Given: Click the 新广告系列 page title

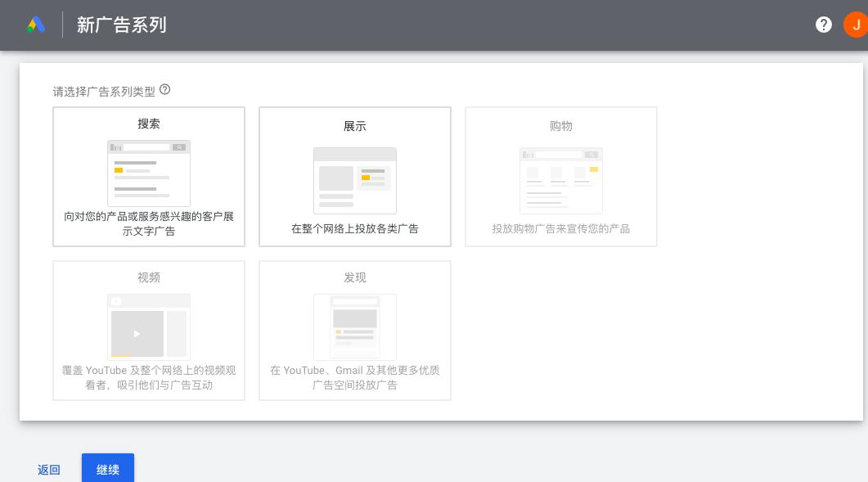Looking at the screenshot, I should [121, 25].
